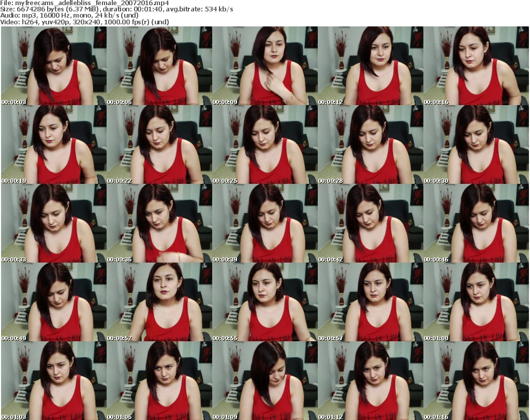This screenshot has width=530, height=420.
Task: Click the thumbnail timestamped 00:00:33
Action: [54, 223]
